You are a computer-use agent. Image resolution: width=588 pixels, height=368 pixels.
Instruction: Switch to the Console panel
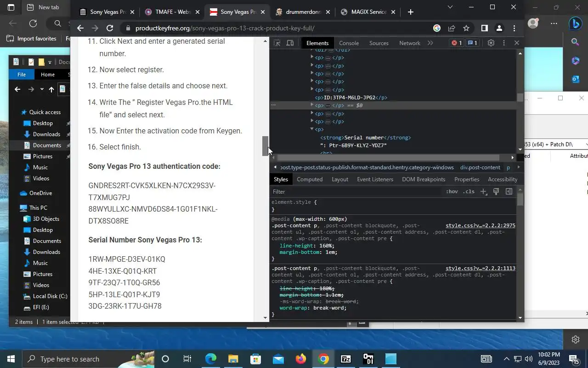[x=349, y=43]
